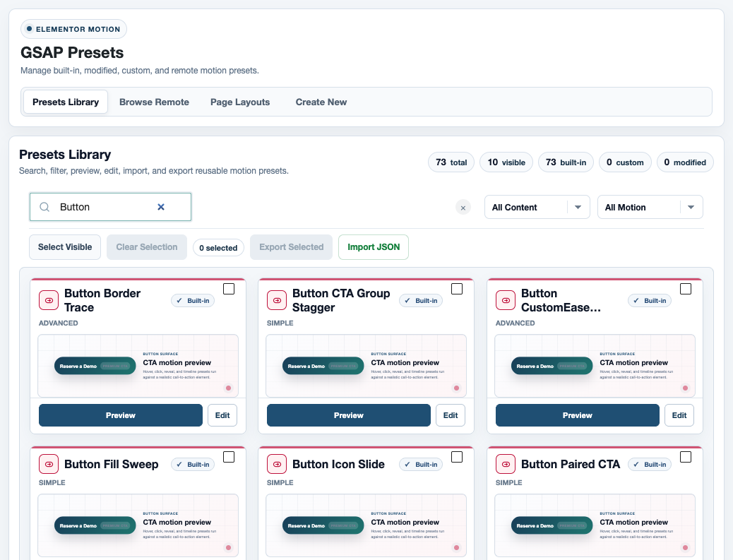Click the Button Paired CTA preview thumbnail
The width and height of the screenshot is (733, 560).
click(595, 525)
